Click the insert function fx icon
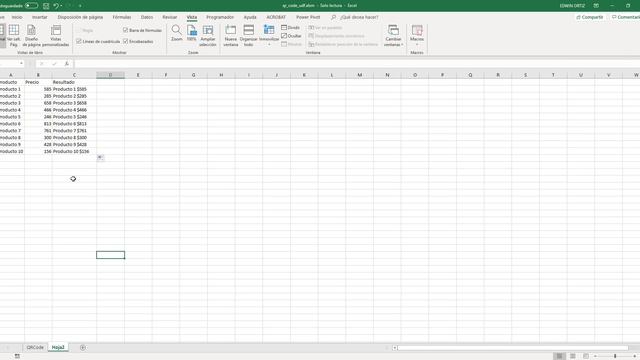This screenshot has height=360, width=640. coord(67,64)
